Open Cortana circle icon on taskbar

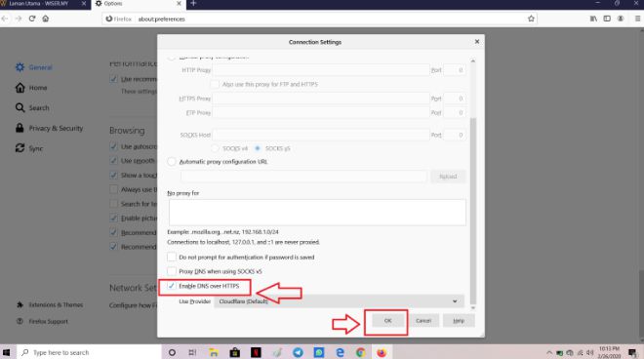[172, 352]
